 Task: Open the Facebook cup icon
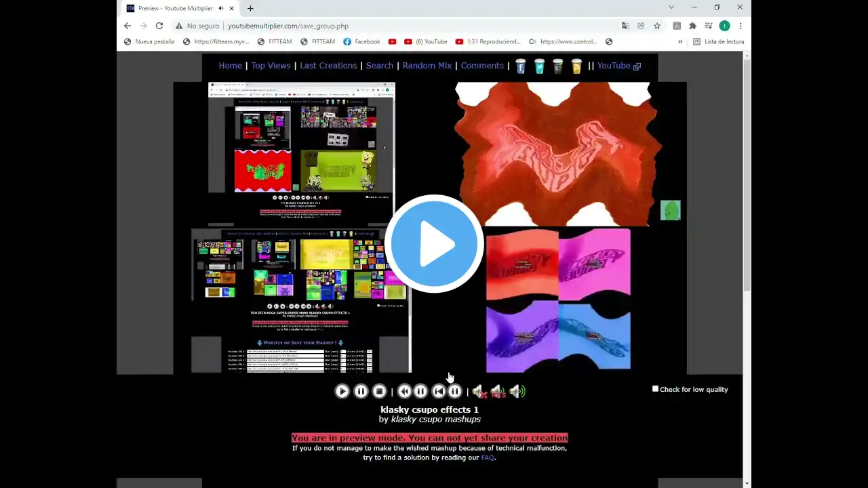521,66
